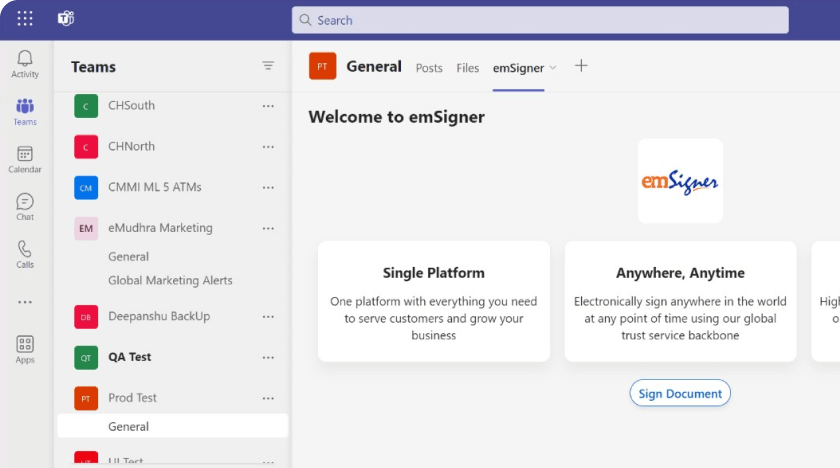Open more options for CHSouth team
This screenshot has width=840, height=468.
click(268, 106)
